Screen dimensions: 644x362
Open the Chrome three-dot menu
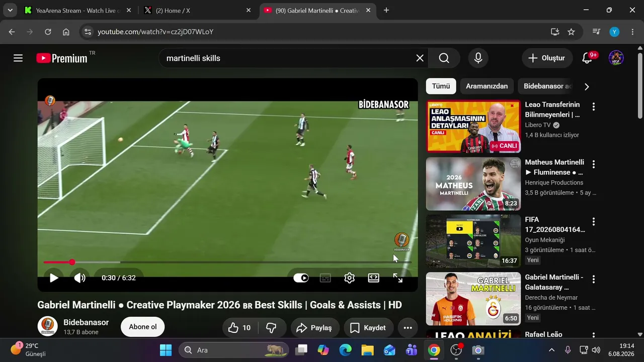(632, 32)
